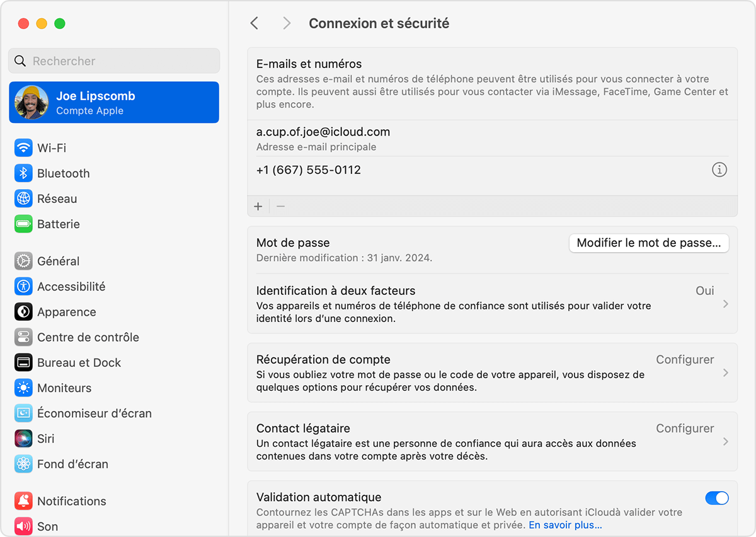Viewport: 756px width, 537px height.
Task: Go forward with the right arrow
Action: (x=287, y=23)
